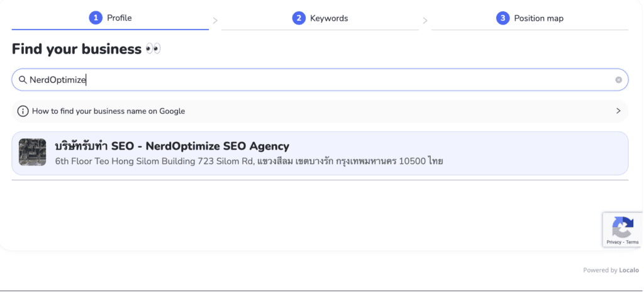Screen dimensions: 644x293
Task: Focus the NerdOptimize search input field
Action: [x=314, y=80]
